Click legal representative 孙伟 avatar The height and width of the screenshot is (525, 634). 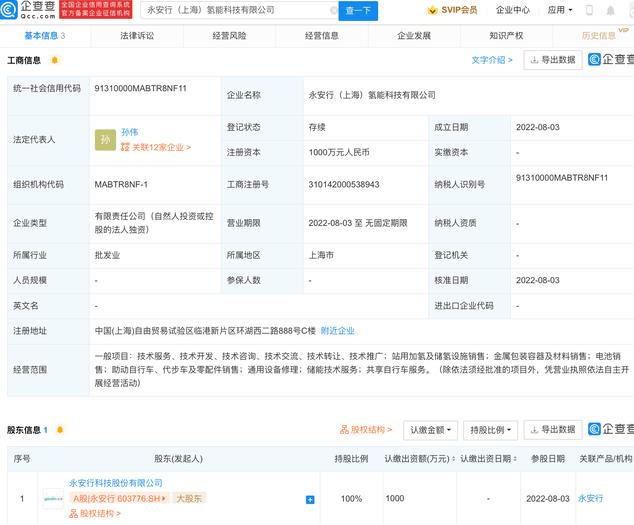pyautogui.click(x=104, y=140)
